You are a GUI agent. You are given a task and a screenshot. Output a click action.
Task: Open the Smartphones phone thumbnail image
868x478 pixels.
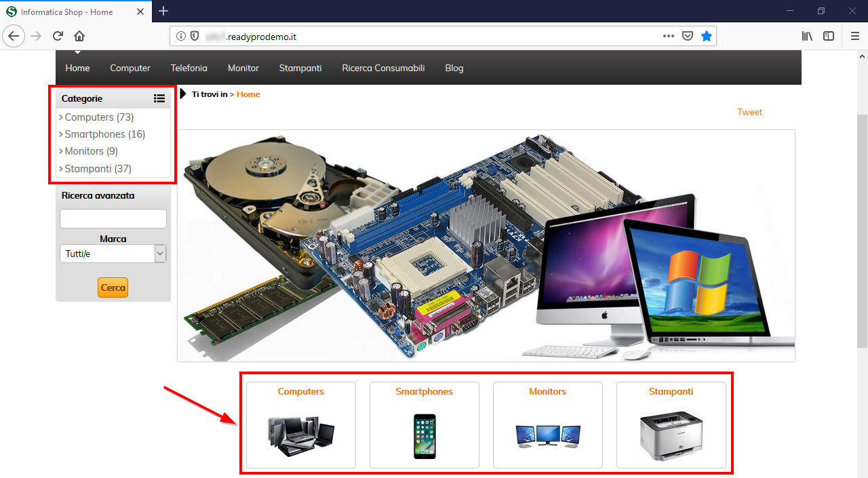coord(425,437)
